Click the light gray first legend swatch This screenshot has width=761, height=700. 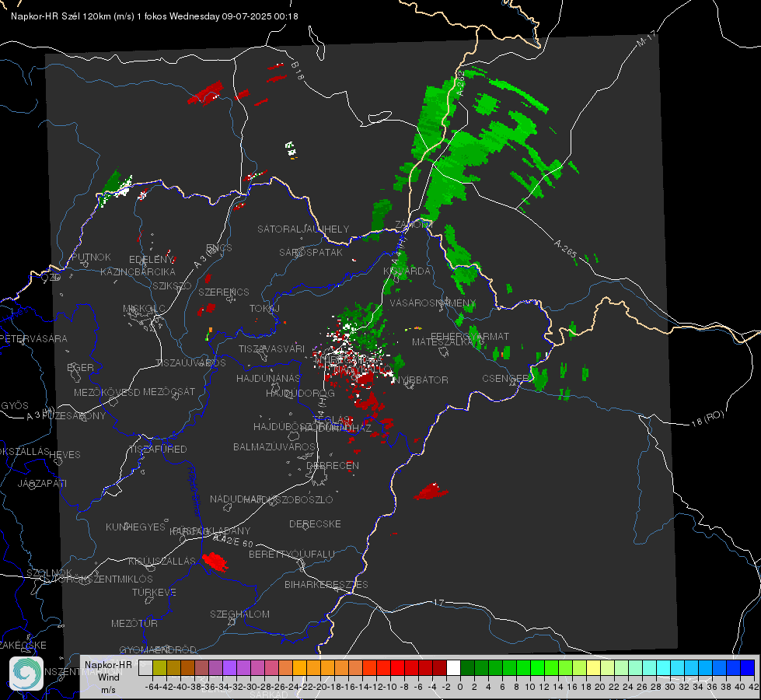(x=145, y=668)
